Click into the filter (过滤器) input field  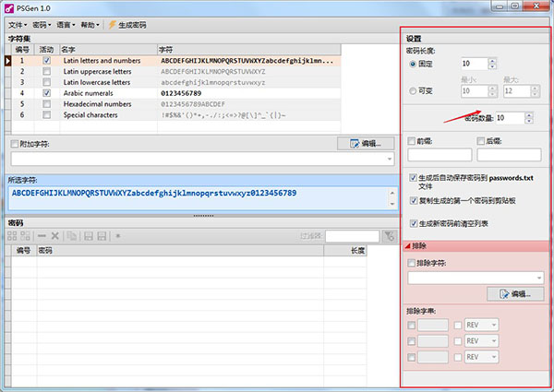pyautogui.click(x=353, y=236)
